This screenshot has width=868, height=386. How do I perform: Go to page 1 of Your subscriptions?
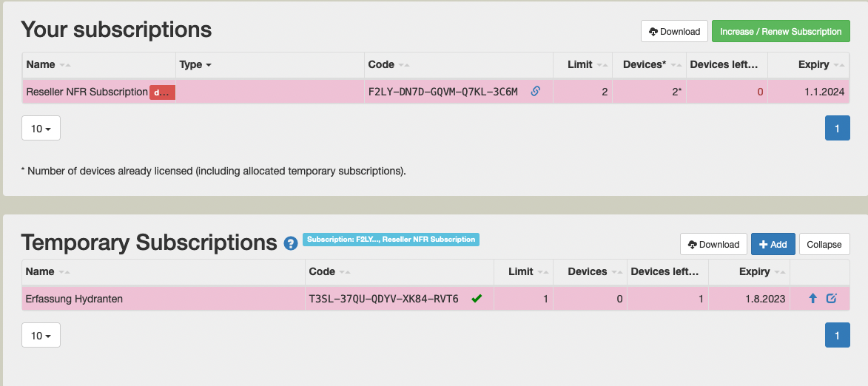pyautogui.click(x=837, y=129)
